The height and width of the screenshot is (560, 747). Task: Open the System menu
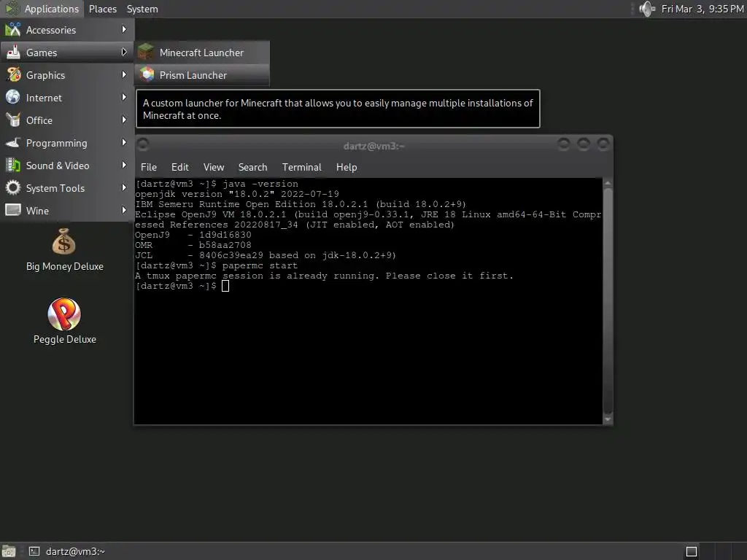click(x=142, y=9)
